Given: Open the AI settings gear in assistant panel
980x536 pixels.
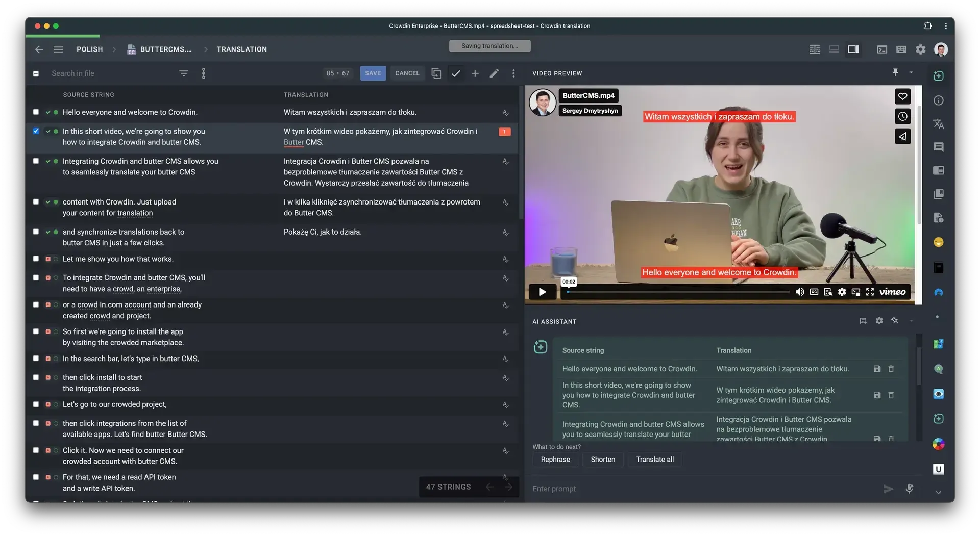Looking at the screenshot, I should point(879,320).
